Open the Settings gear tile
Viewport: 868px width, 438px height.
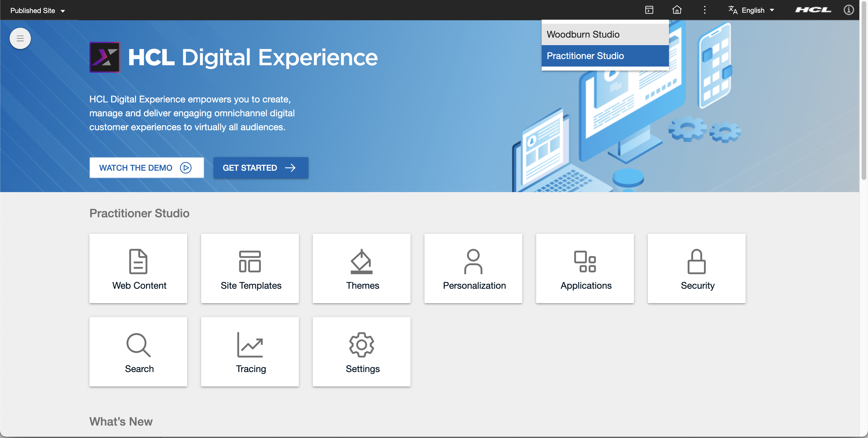pos(362,351)
